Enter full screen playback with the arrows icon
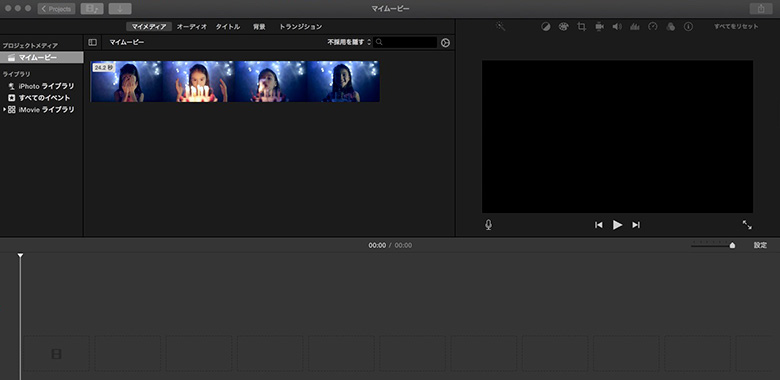This screenshot has height=380, width=780. pos(747,225)
